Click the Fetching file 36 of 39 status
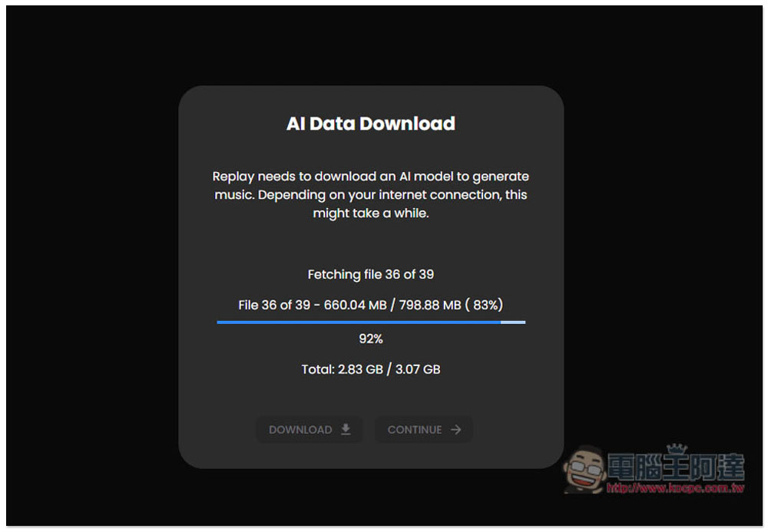Screen dimensions: 768x532 (371, 274)
